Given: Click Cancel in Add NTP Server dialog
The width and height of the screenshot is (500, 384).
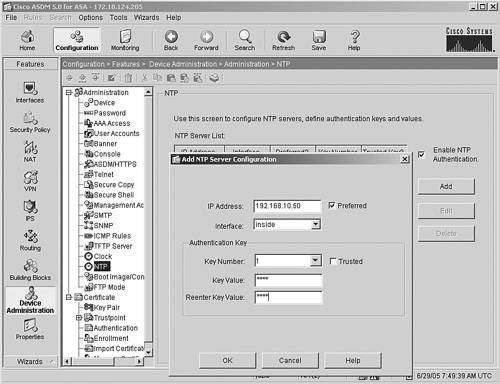Looking at the screenshot, I should tap(290, 360).
